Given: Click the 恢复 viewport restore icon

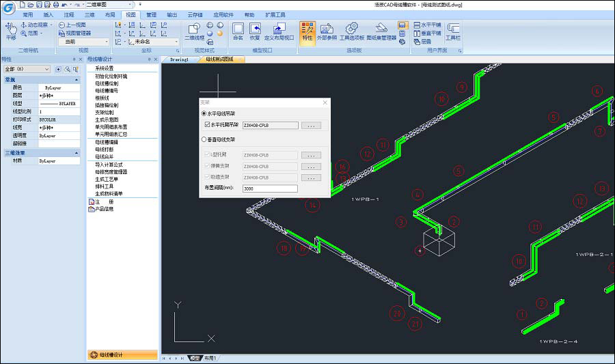Looking at the screenshot, I should pos(255,29).
